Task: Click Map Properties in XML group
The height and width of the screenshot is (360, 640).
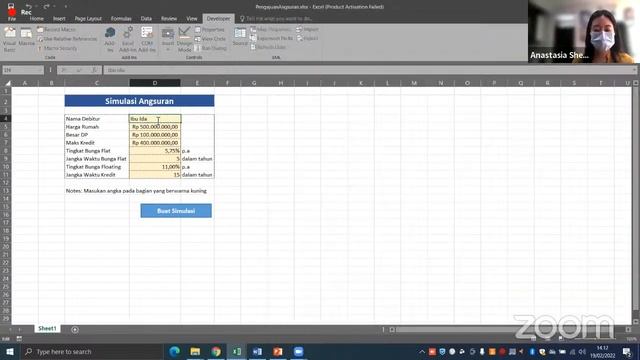Action: 271,29
